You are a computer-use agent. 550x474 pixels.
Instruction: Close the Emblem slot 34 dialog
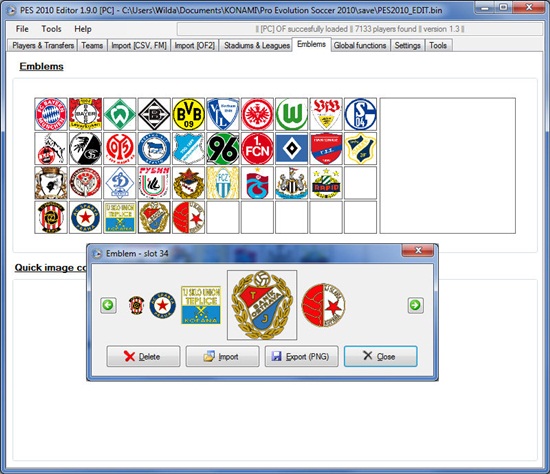381,356
